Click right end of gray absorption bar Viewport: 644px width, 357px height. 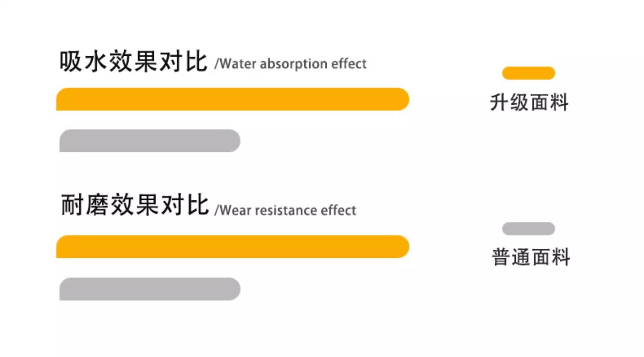[232, 141]
